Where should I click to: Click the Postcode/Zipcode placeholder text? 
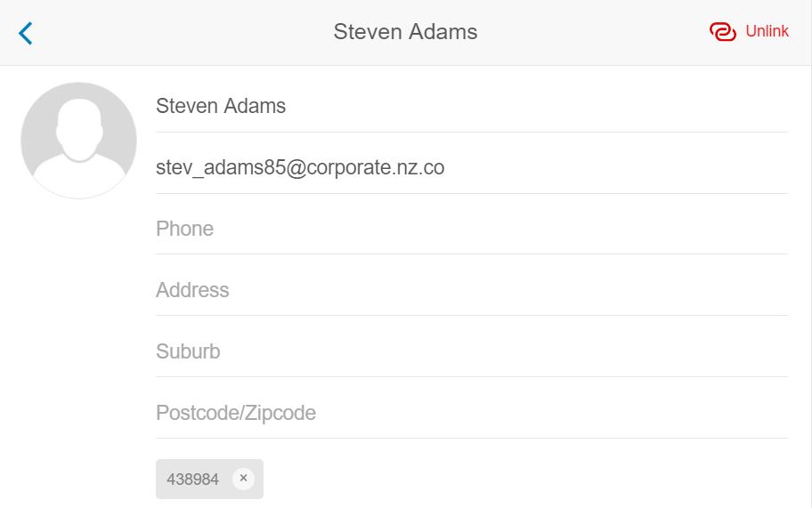(236, 413)
